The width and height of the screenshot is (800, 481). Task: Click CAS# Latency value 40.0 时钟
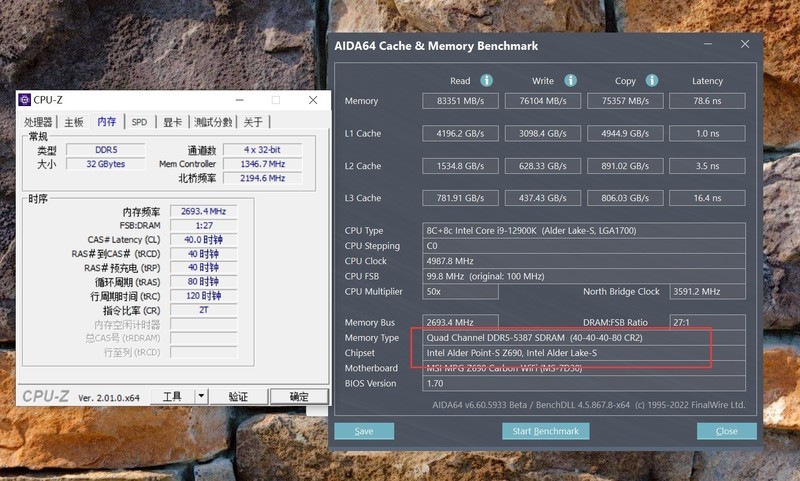coord(204,240)
